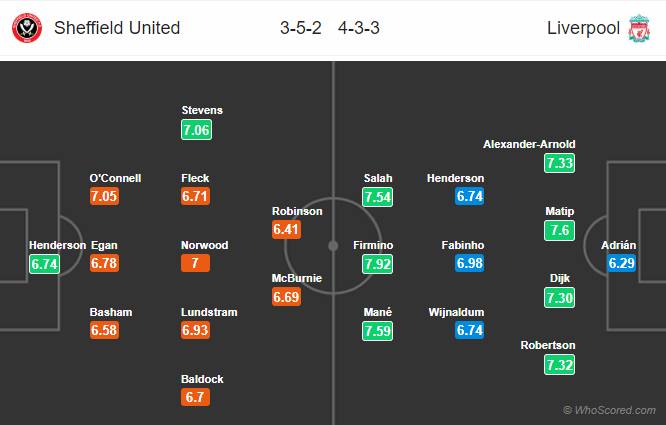666x425 pixels.
Task: Click Matip's 7.6 rating badge
Action: point(559,230)
